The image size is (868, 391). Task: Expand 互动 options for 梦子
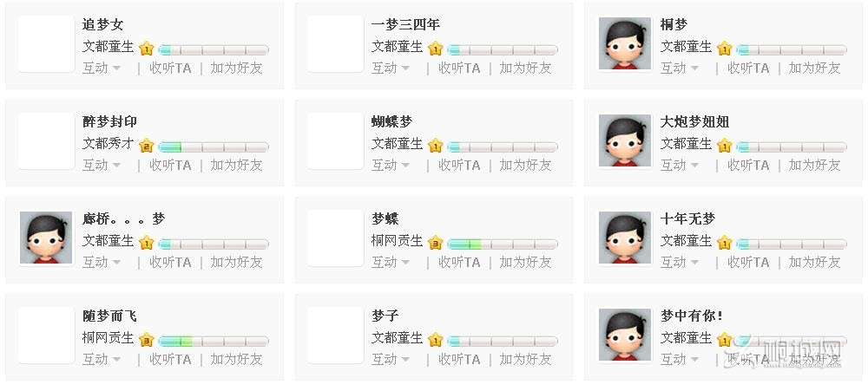coord(391,360)
